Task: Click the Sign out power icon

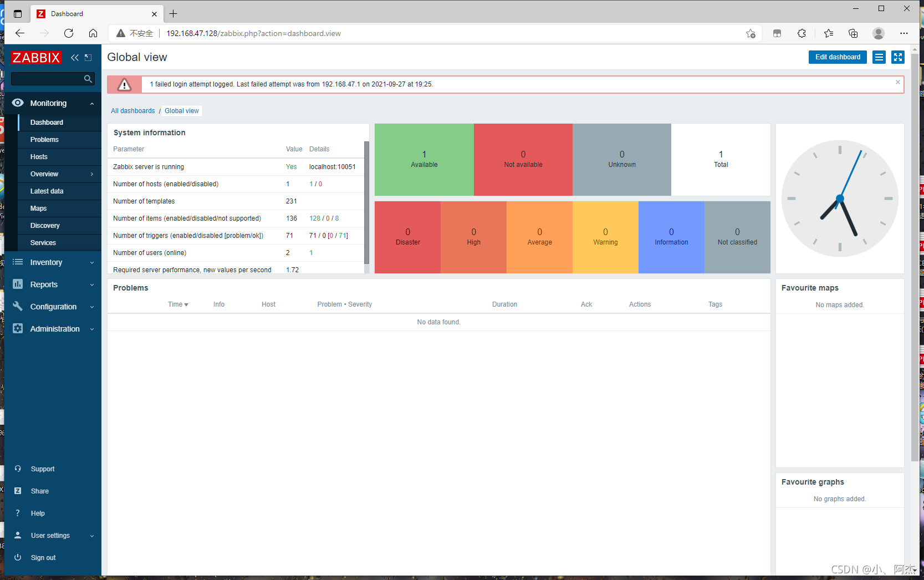Action: (18, 558)
